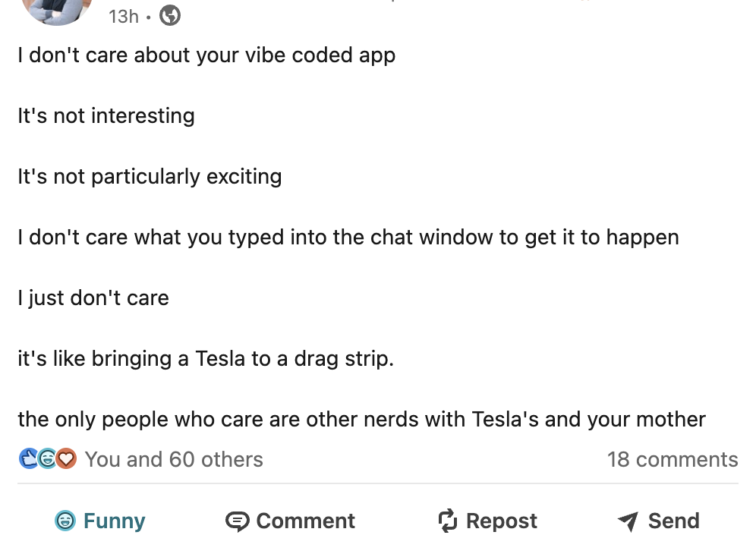Toggle off the Funny reaction label
756x554 pixels.
coord(114,521)
